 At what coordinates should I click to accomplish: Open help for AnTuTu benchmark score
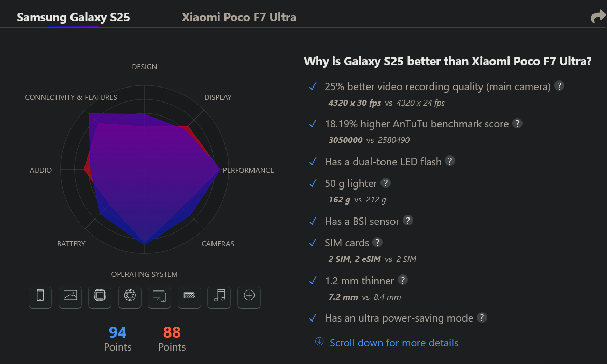(x=517, y=123)
